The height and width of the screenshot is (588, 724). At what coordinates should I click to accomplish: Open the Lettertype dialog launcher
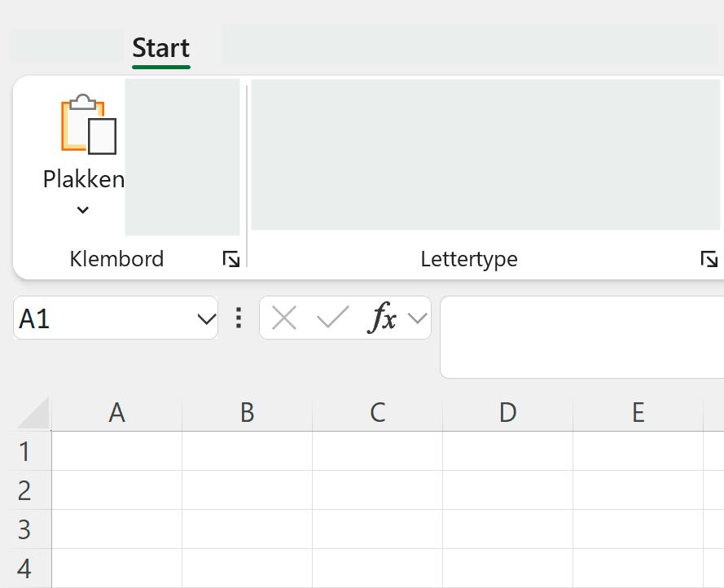click(709, 260)
